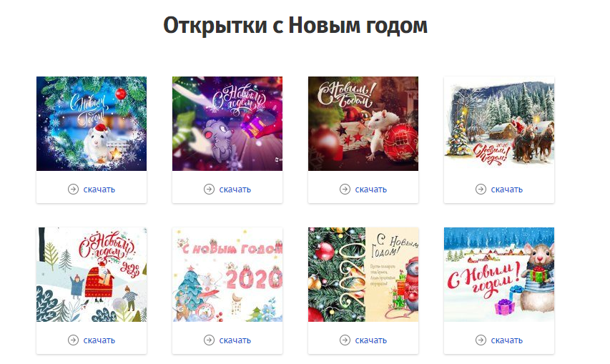This screenshot has width=610, height=364.
Task: Click arrow icon under white hamster wreath card
Action: click(x=73, y=190)
